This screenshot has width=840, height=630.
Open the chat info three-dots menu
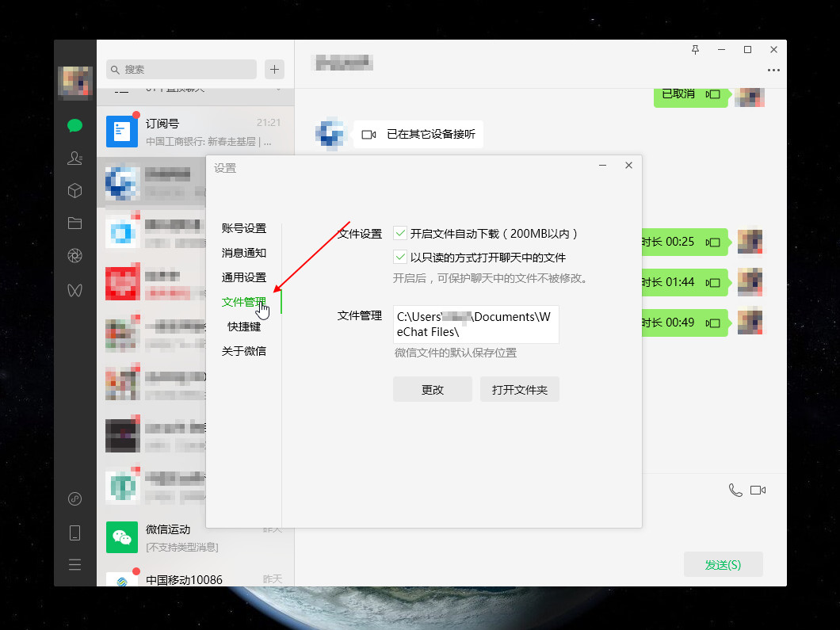(773, 71)
